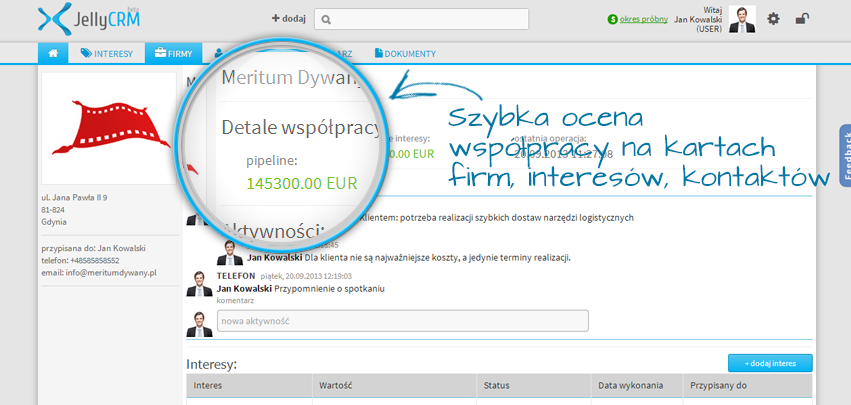The height and width of the screenshot is (405, 851).
Task: Click the search magnifier icon
Action: pyautogui.click(x=327, y=19)
